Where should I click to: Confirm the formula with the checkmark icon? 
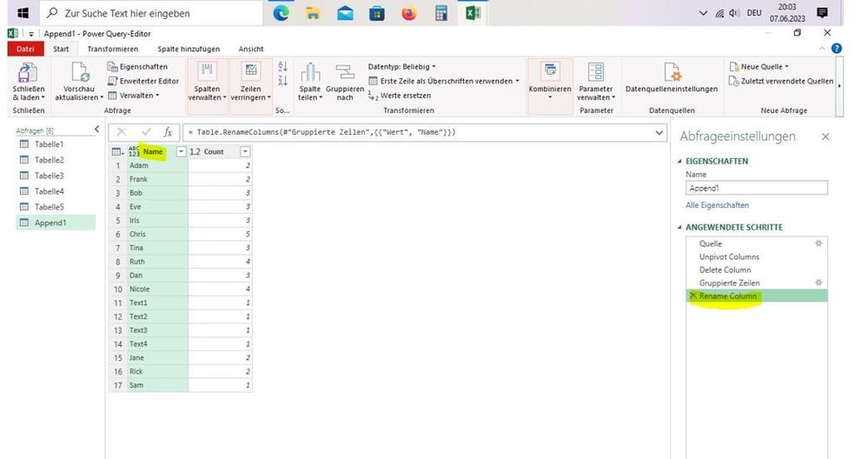tap(146, 132)
